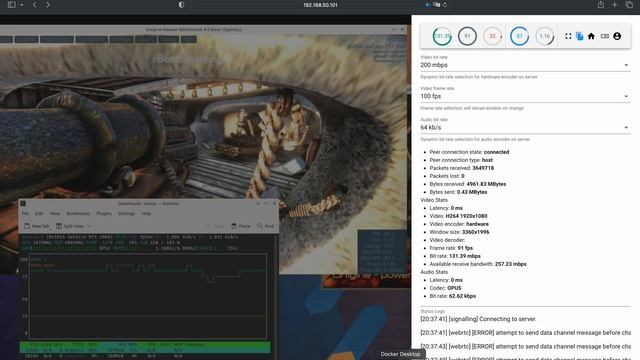This screenshot has width=640, height=360.
Task: Click Paste button in Konsole toolbar
Action: pyautogui.click(x=241, y=226)
